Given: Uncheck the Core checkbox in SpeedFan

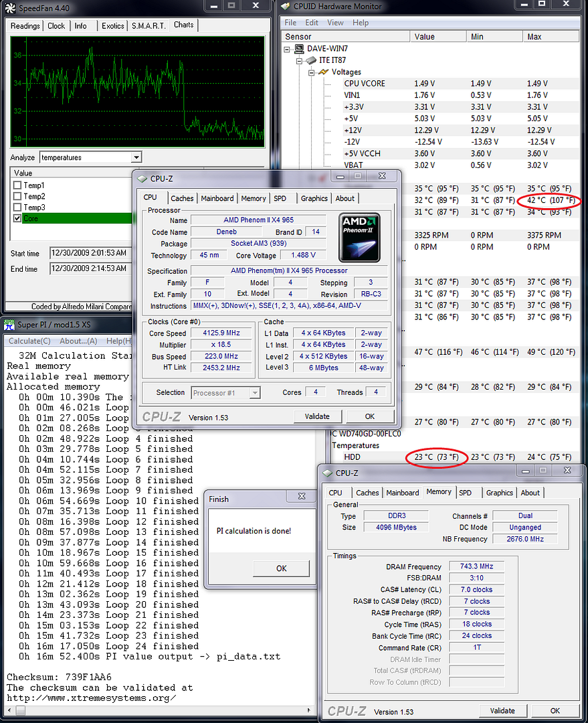Looking at the screenshot, I should [x=17, y=218].
